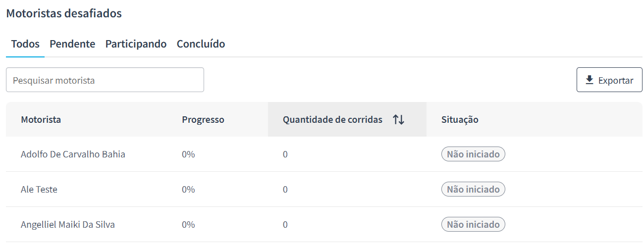Click Não iniciado badge for Adolfo

[x=473, y=154]
